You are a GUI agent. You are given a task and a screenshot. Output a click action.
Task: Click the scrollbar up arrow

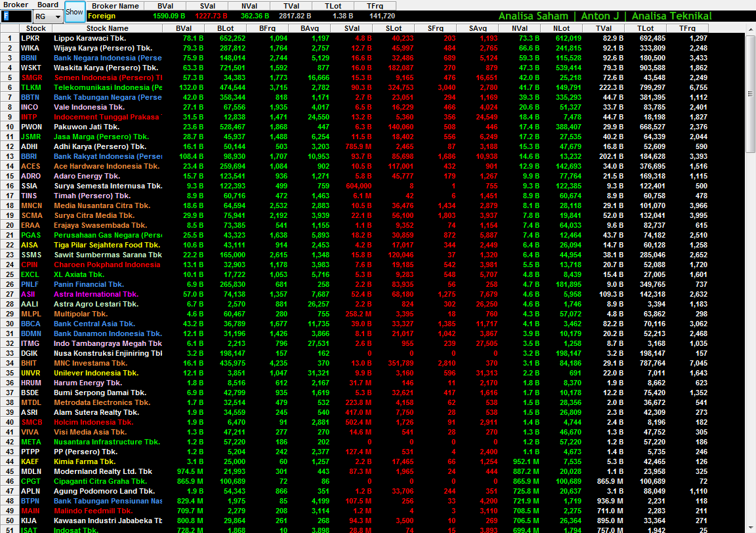pos(751,30)
